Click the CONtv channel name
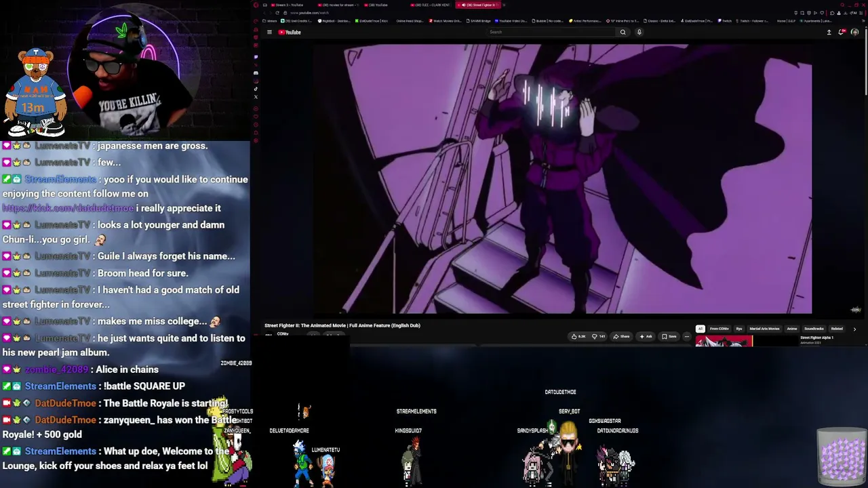The image size is (868, 488). point(283,334)
